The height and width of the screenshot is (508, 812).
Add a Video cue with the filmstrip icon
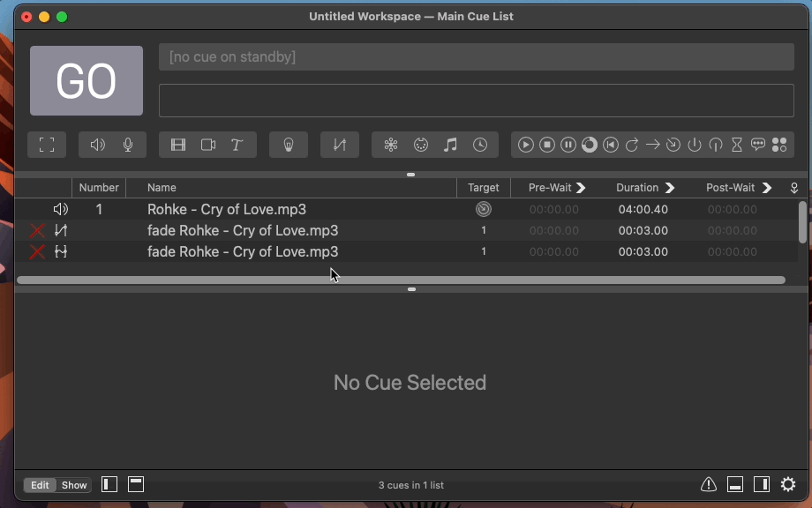click(x=178, y=145)
